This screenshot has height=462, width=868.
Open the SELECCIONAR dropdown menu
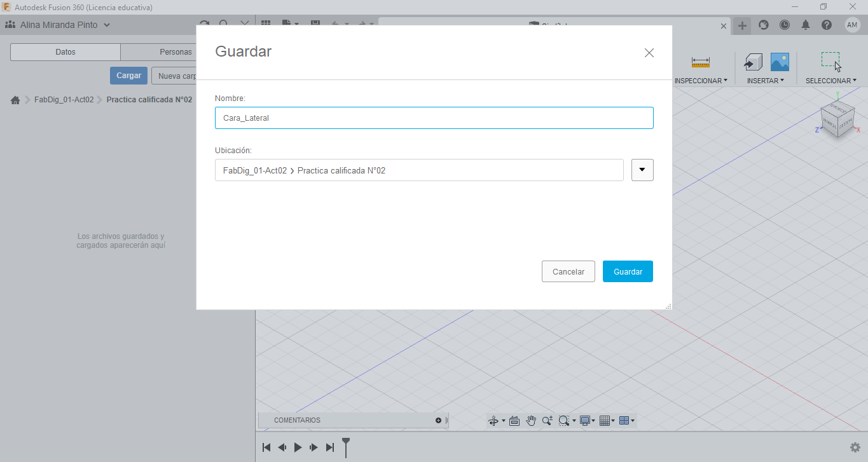click(x=831, y=81)
